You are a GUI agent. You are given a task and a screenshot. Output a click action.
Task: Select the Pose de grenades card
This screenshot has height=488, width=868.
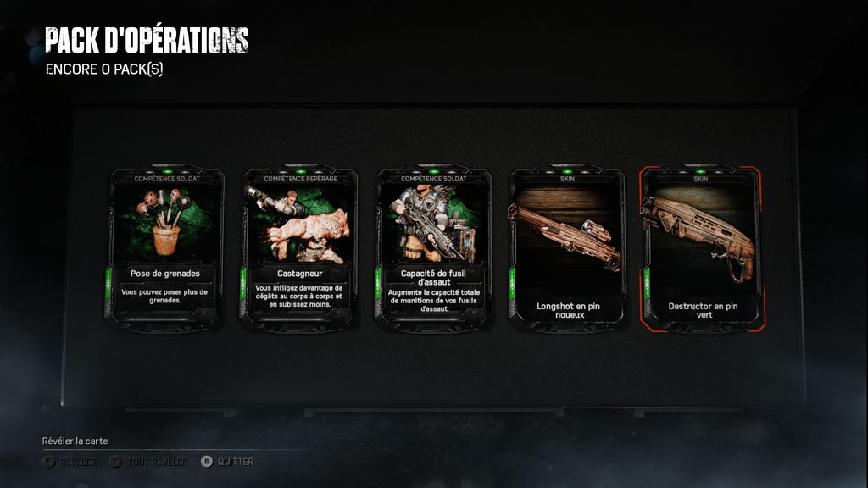[x=165, y=248]
